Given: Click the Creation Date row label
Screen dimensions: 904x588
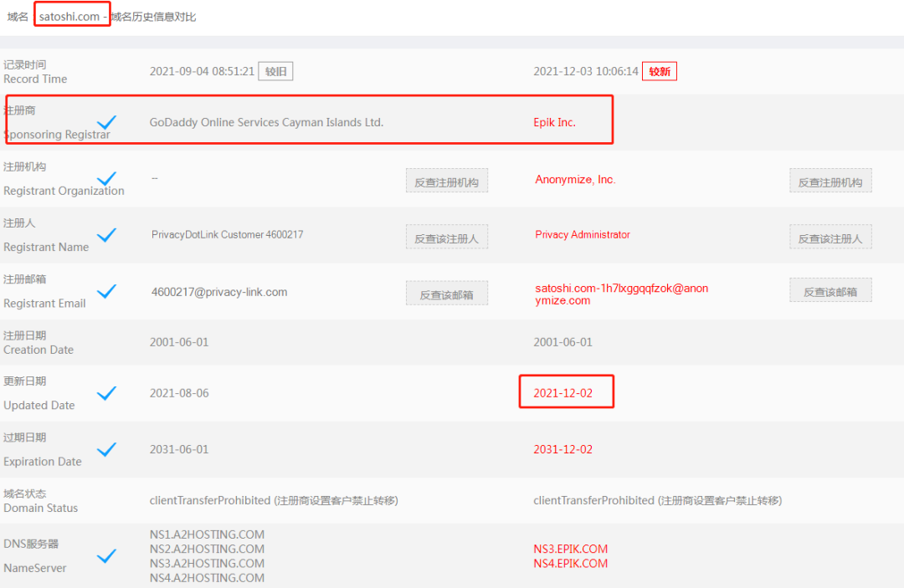Looking at the screenshot, I should tap(38, 343).
